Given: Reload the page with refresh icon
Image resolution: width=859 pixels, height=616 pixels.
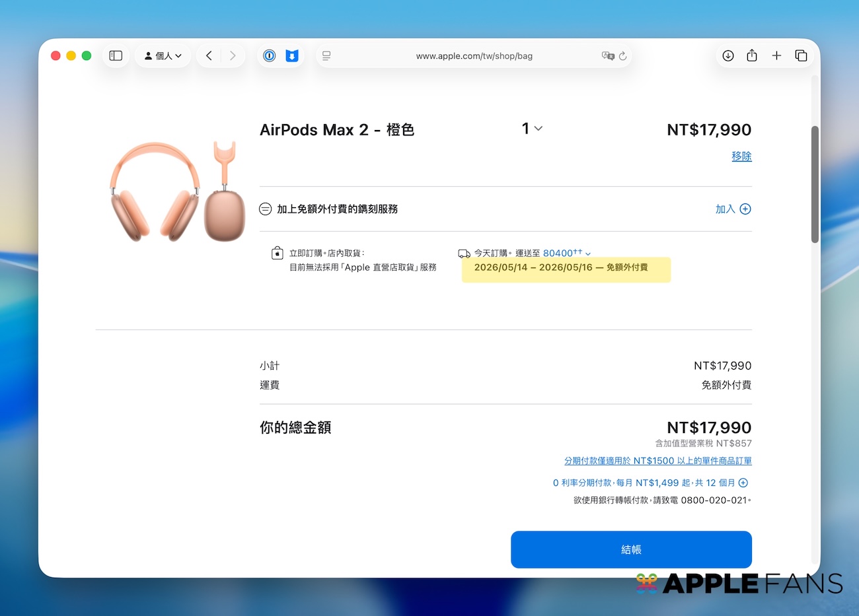Looking at the screenshot, I should (622, 56).
